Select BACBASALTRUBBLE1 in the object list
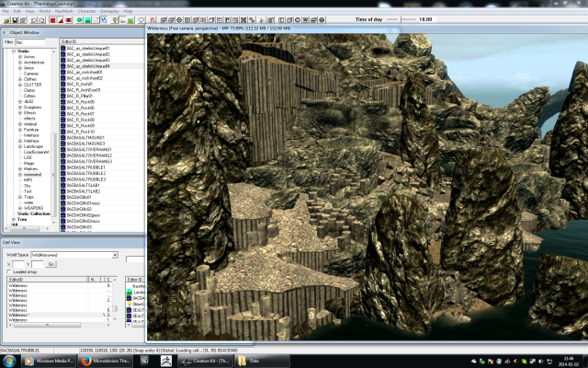This screenshot has height=368, width=588. [85, 167]
